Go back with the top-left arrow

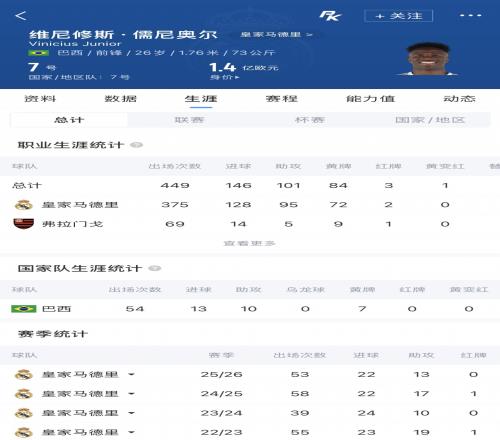(x=21, y=16)
